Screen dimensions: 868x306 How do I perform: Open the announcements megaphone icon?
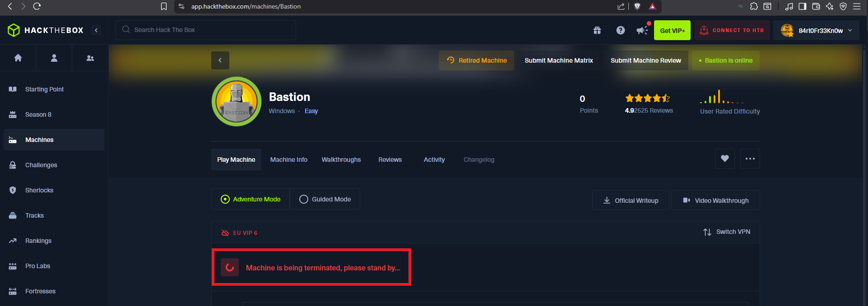coord(642,30)
